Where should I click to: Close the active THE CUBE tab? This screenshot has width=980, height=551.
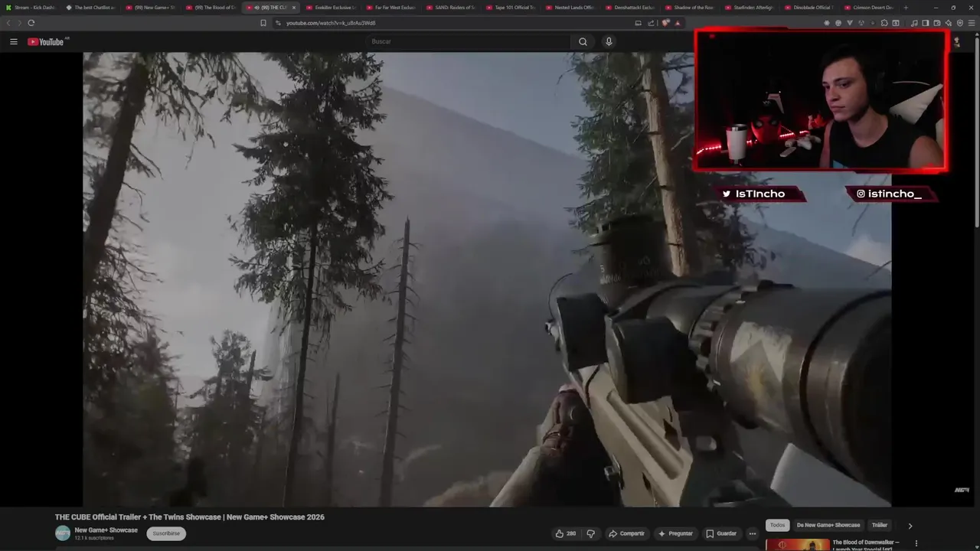pos(293,7)
